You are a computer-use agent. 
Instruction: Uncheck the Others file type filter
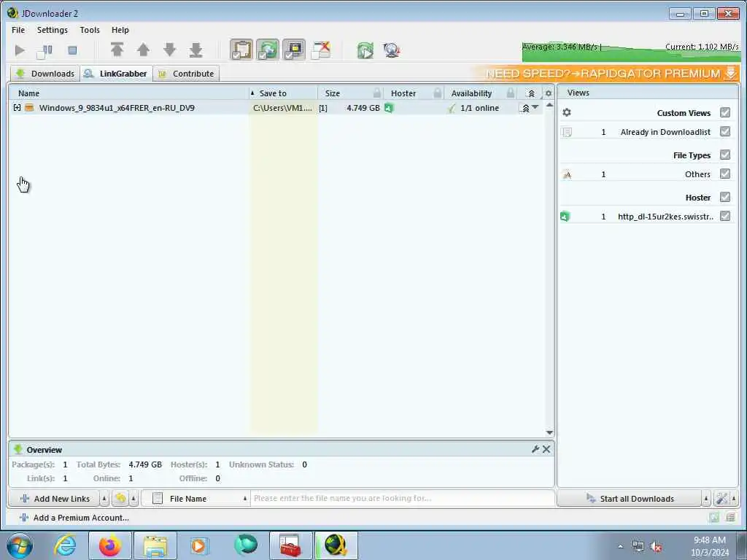point(725,174)
